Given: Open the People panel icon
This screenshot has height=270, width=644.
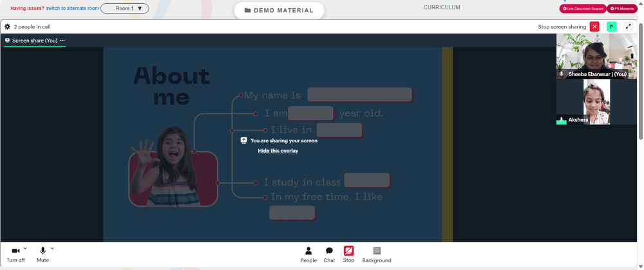Looking at the screenshot, I should [308, 251].
